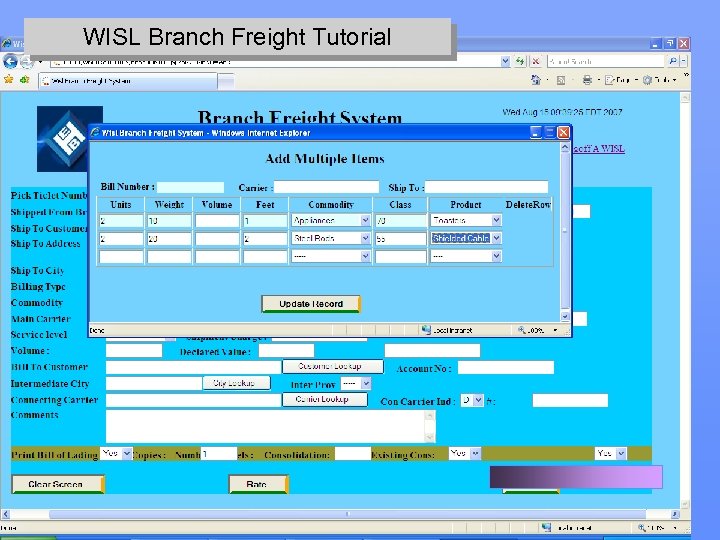Viewport: 720px width, 540px height.
Task: Click the Clear Screen button
Action: tap(58, 484)
